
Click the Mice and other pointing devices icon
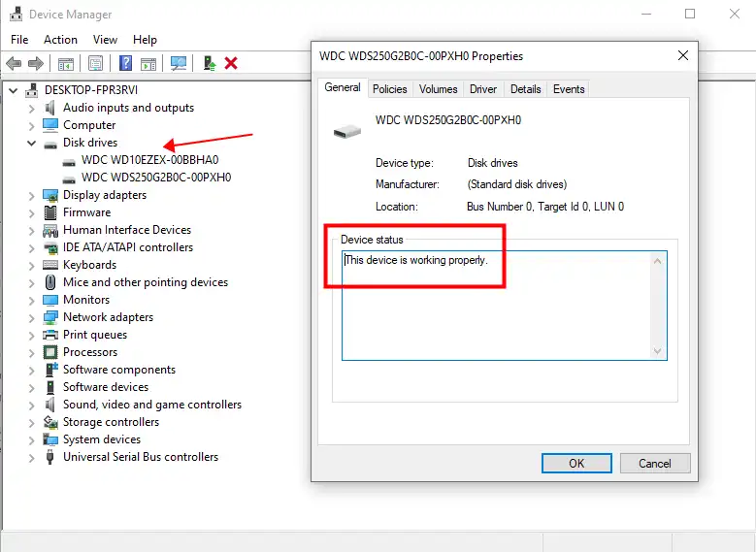pyautogui.click(x=50, y=282)
